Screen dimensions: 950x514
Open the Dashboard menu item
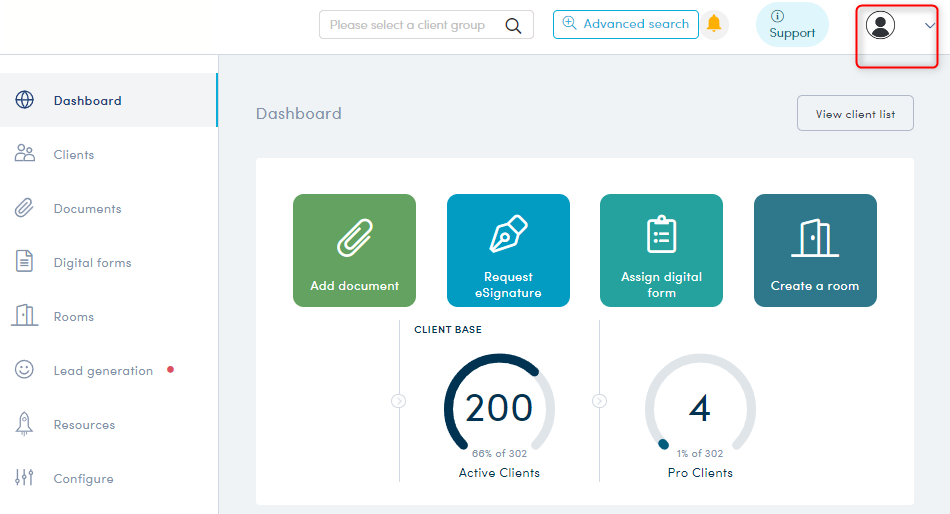[108, 100]
